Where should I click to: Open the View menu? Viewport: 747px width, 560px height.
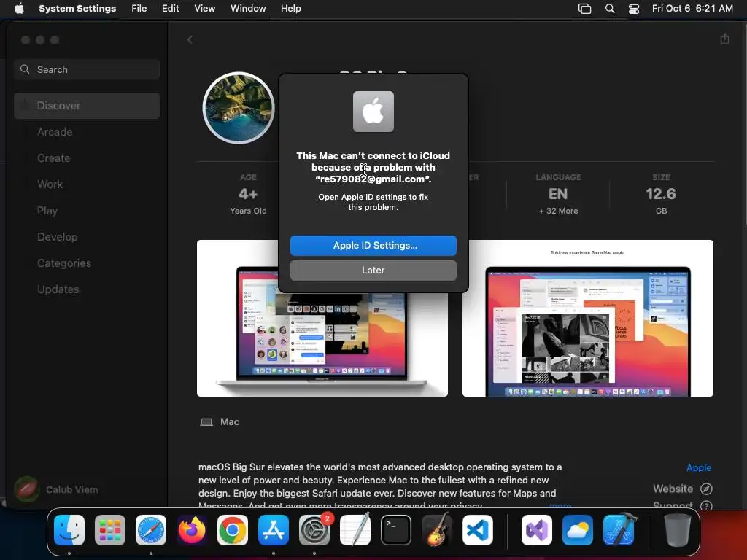(x=204, y=9)
